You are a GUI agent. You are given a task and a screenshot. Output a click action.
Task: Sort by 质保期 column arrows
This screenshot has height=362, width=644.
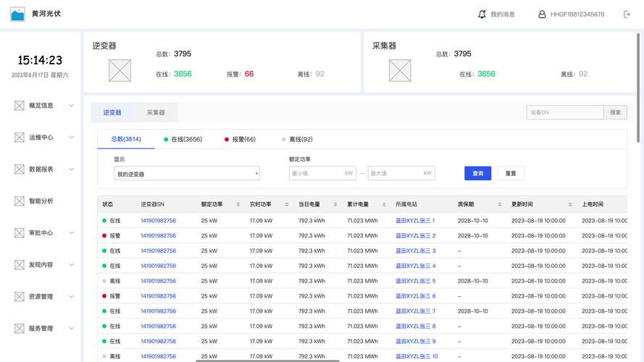pos(499,204)
